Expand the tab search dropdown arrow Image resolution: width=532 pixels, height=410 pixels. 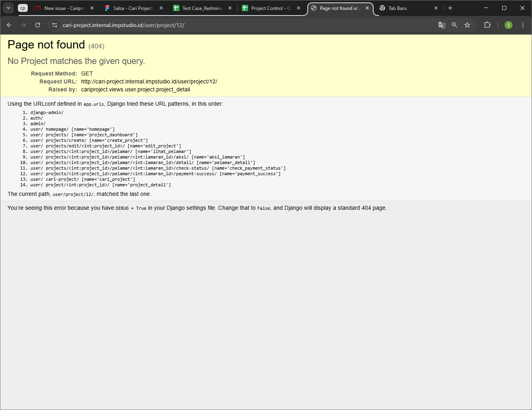tap(8, 8)
